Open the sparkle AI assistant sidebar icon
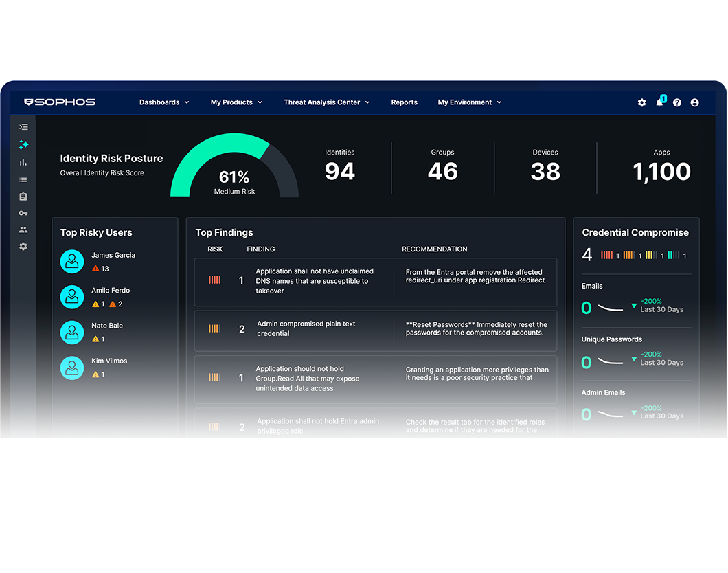The height and width of the screenshot is (573, 728). 23,144
